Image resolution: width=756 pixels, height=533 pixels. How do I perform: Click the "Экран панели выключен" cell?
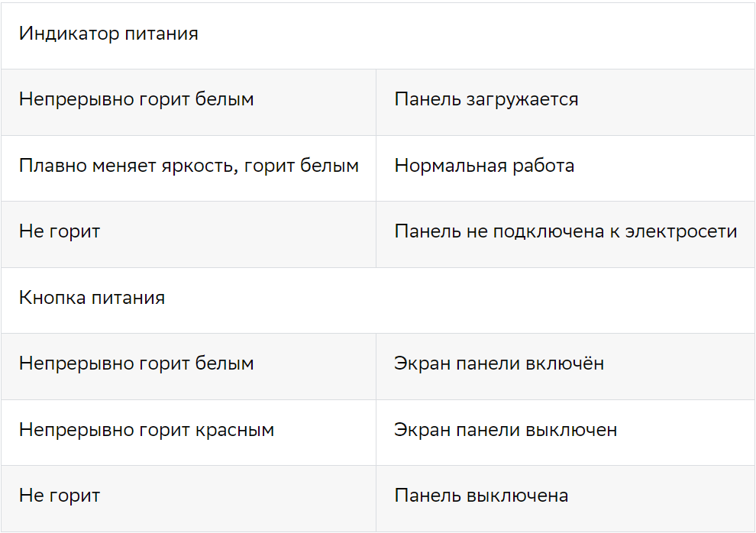[506, 431]
